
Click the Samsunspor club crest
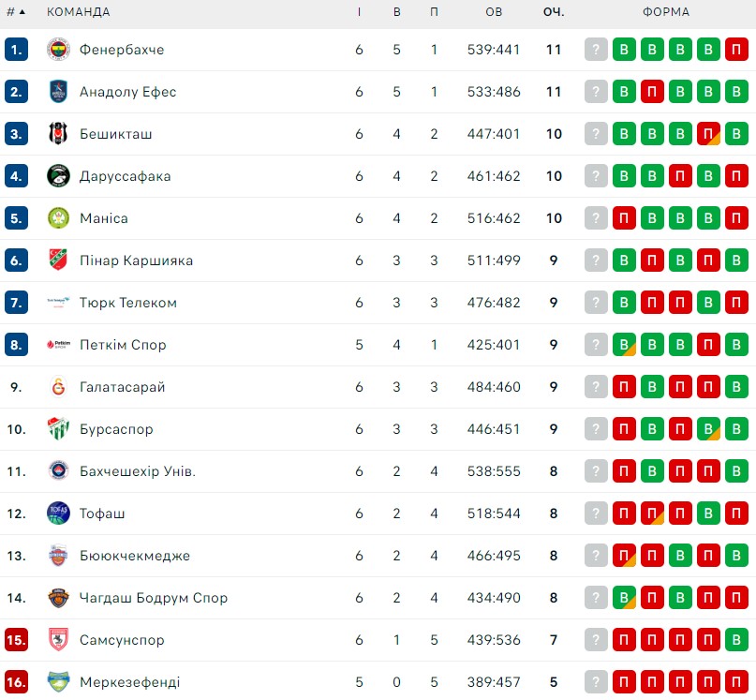58,640
